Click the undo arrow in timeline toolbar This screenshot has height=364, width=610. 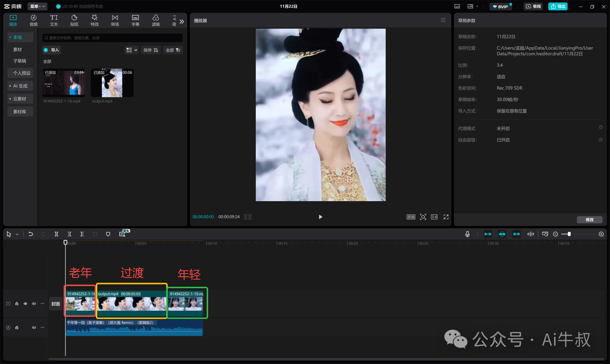point(31,234)
